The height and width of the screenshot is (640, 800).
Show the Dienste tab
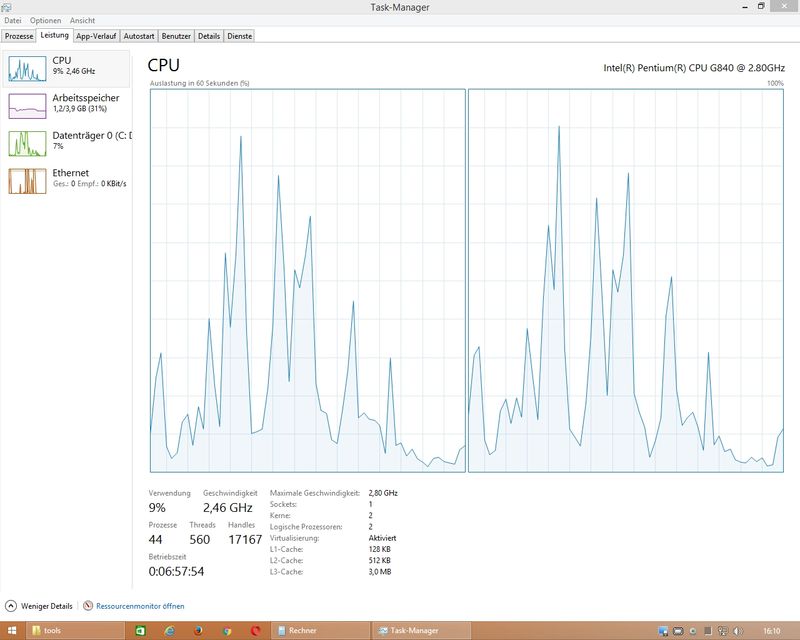239,36
